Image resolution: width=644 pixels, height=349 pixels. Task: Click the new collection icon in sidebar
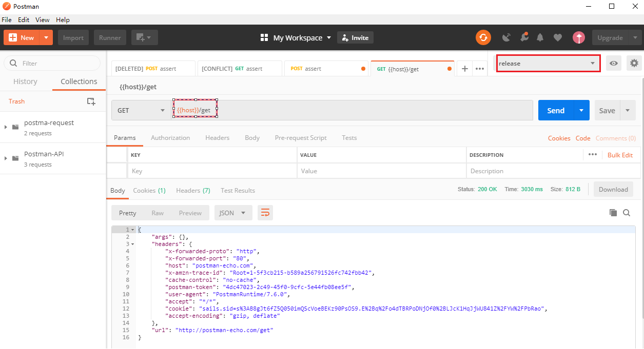[x=91, y=101]
